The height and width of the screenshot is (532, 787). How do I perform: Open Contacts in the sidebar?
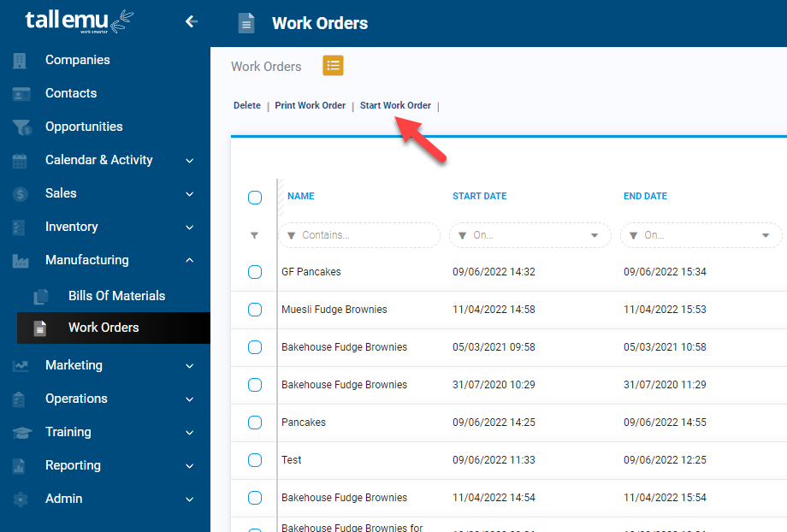click(x=71, y=93)
